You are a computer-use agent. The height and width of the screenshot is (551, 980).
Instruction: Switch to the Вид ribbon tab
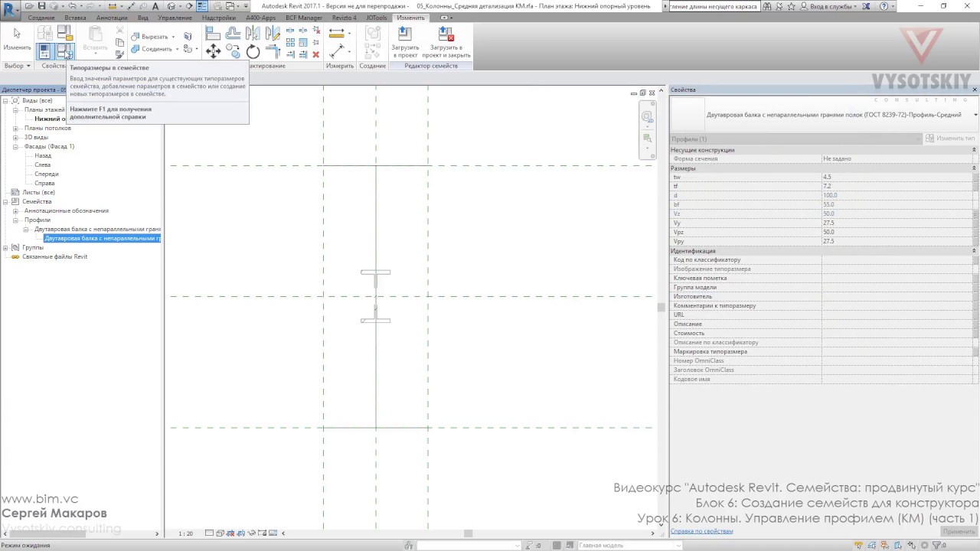143,18
